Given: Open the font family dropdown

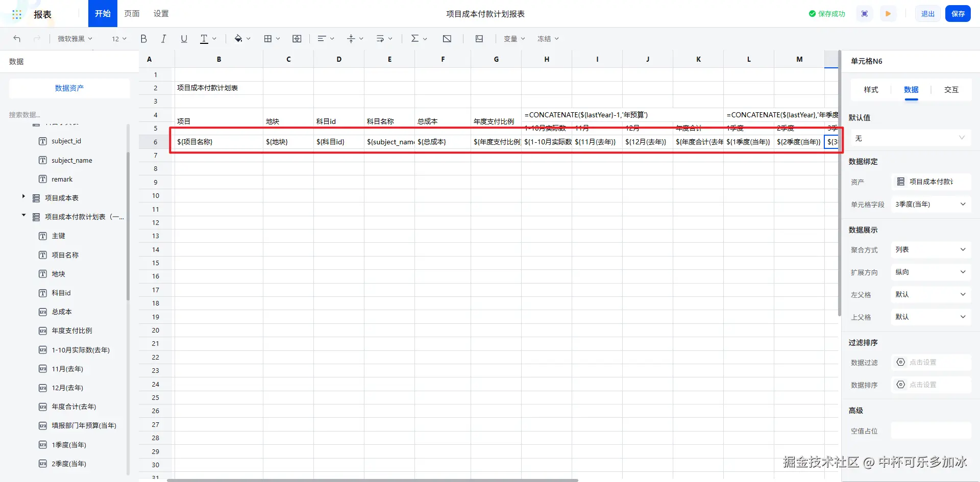Looking at the screenshot, I should tap(75, 39).
